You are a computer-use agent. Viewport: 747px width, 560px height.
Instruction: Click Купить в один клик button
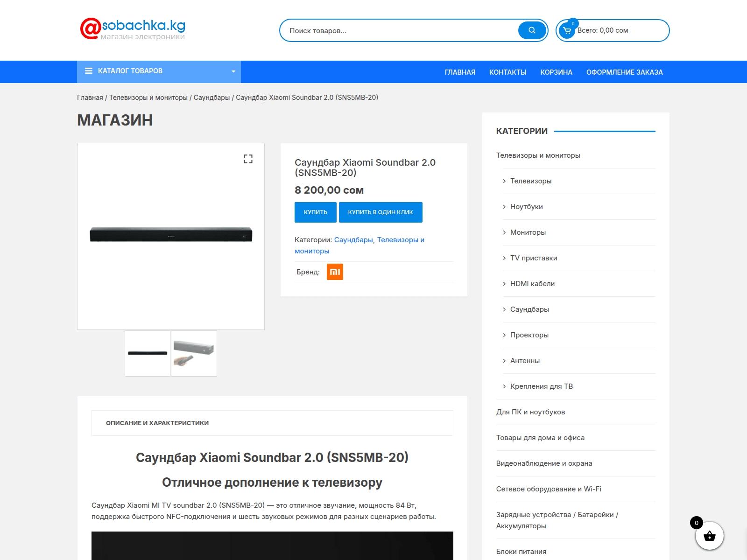[381, 212]
